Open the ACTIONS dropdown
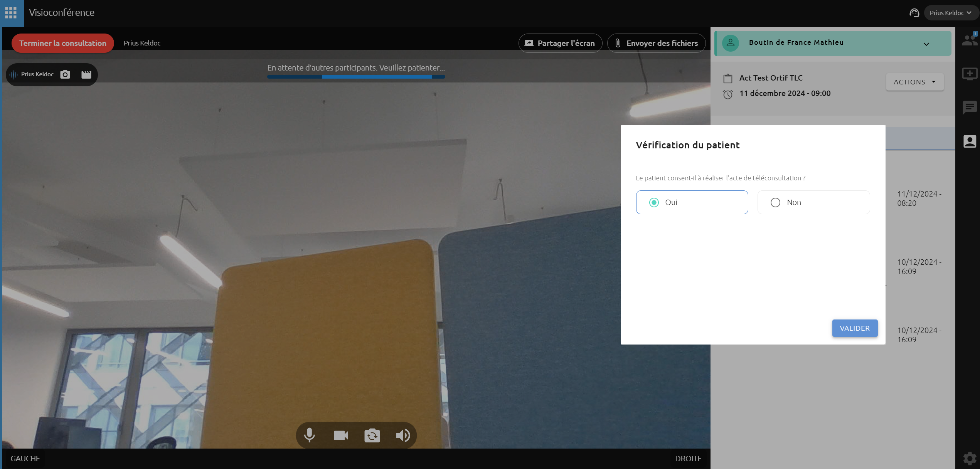This screenshot has height=469, width=980. pyautogui.click(x=915, y=82)
